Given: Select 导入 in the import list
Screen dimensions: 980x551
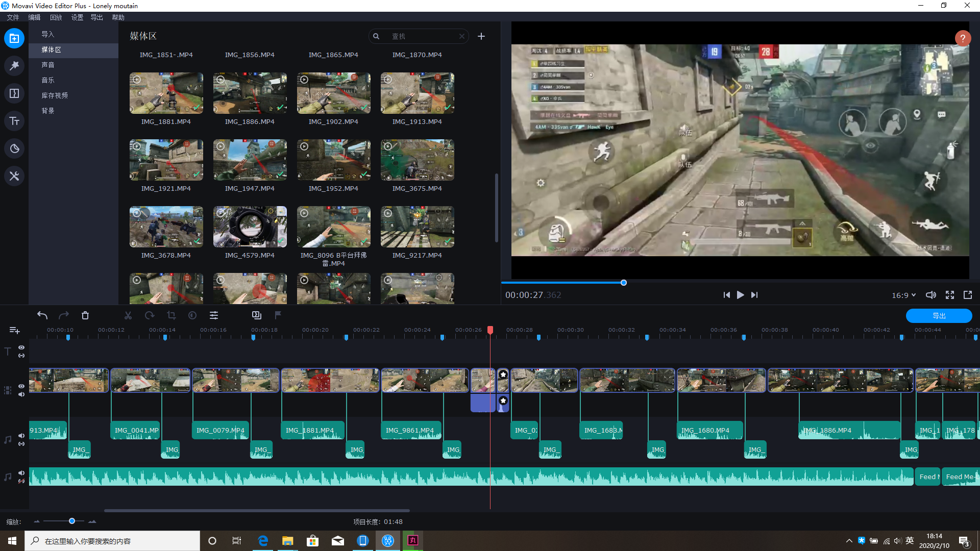Looking at the screenshot, I should tap(73, 34).
